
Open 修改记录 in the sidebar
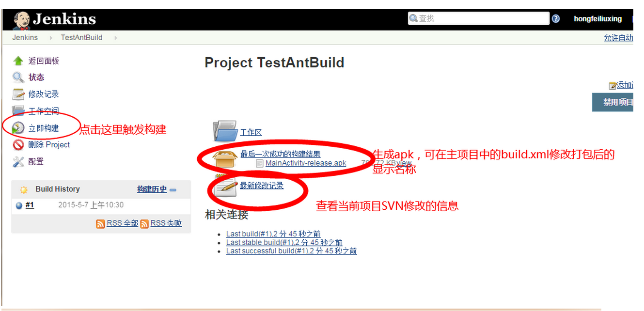click(44, 94)
